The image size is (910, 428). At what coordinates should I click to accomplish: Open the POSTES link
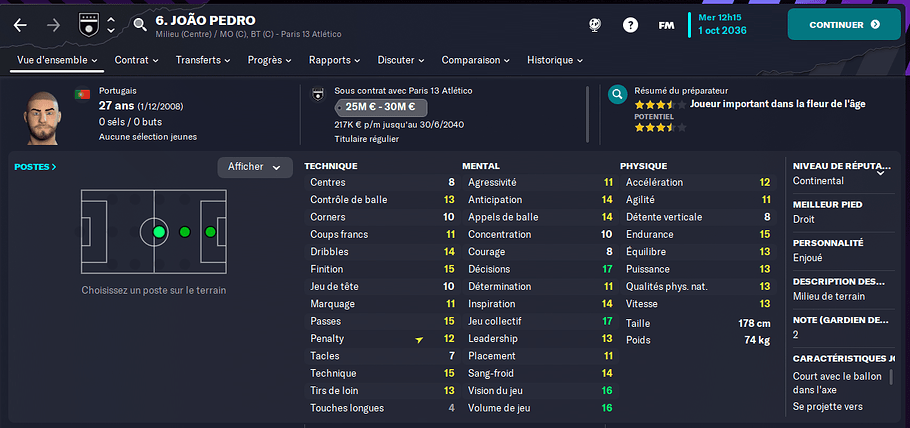click(35, 167)
